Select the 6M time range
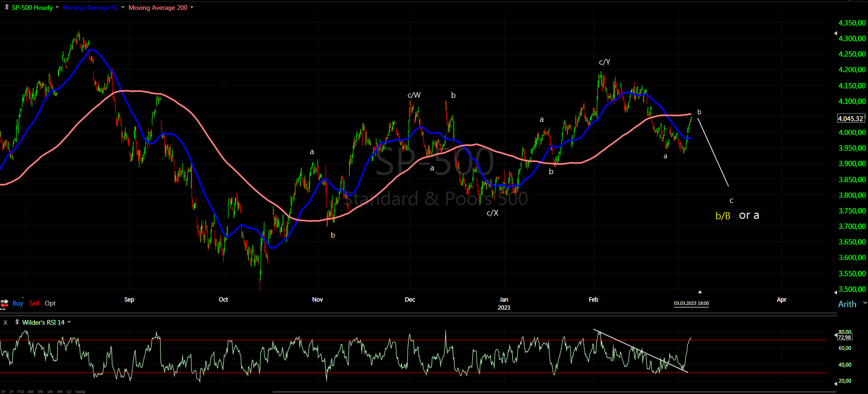Image resolution: width=868 pixels, height=394 pixels. point(30,392)
